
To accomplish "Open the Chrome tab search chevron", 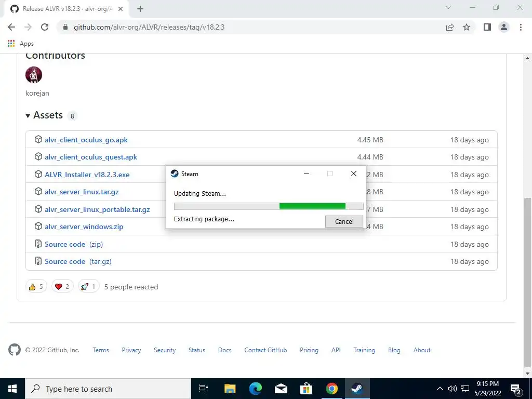I will pos(448,7).
